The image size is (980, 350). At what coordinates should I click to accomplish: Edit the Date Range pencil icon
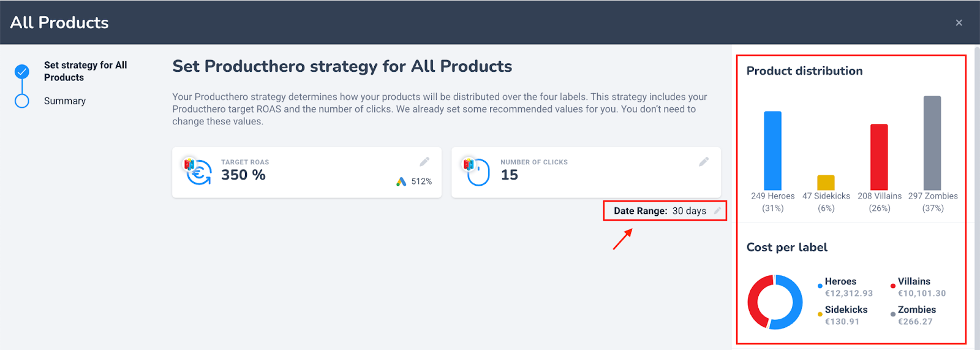pos(717,211)
